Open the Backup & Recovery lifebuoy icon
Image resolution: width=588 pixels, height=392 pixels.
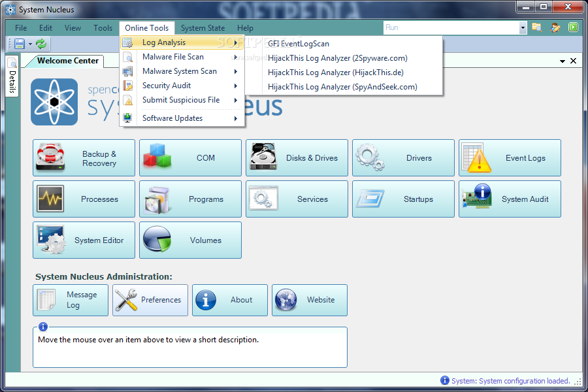(50, 157)
